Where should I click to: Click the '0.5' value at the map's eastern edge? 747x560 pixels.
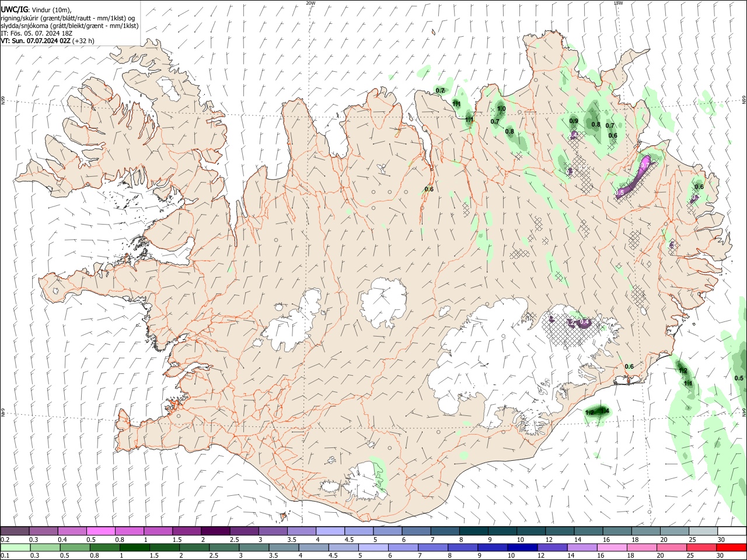click(x=739, y=378)
